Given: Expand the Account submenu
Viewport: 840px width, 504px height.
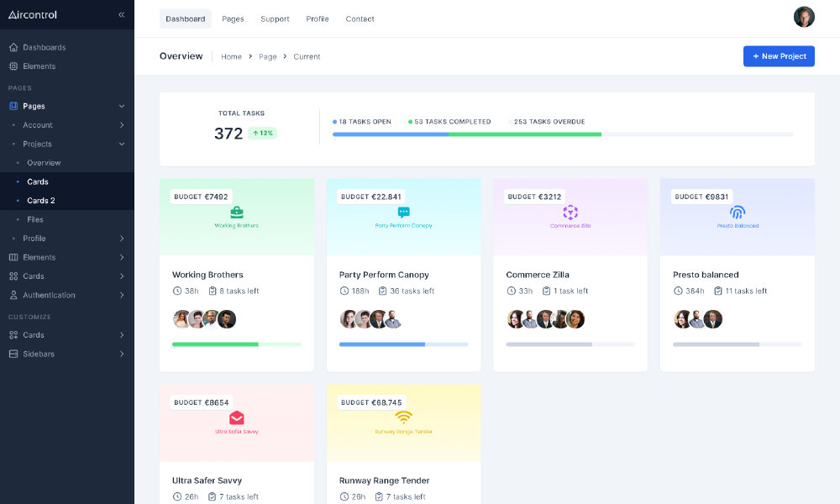Looking at the screenshot, I should click(121, 125).
